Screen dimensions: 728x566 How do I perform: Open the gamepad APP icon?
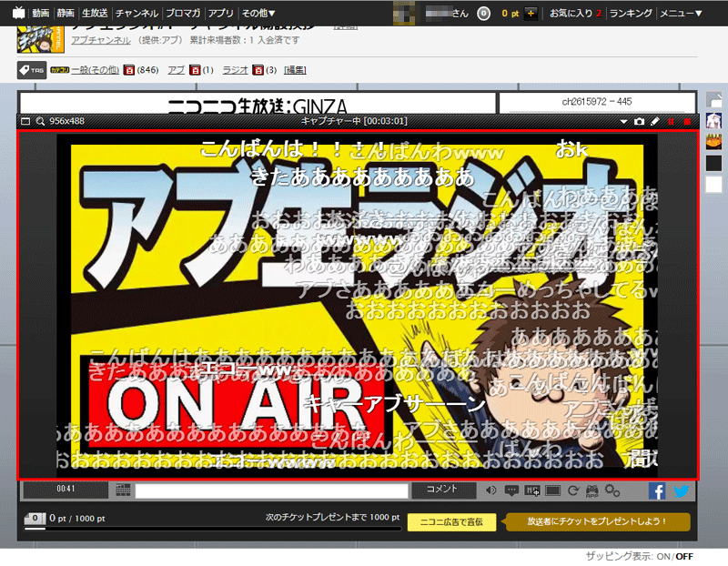tap(592, 490)
